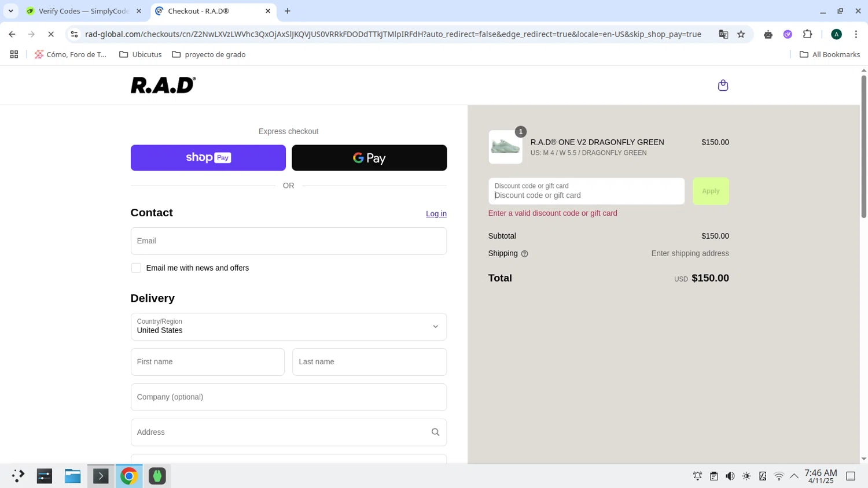Open the Wi-Fi network tray icon
The height and width of the screenshot is (488, 868).
point(779,476)
